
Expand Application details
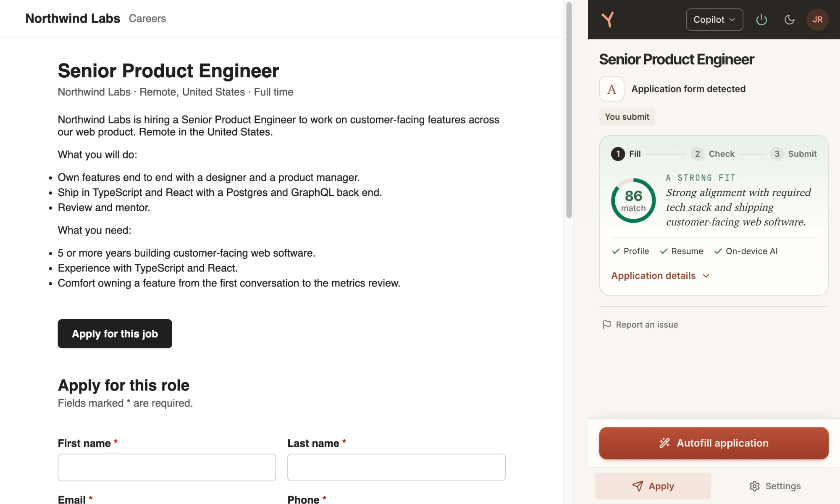click(x=660, y=276)
